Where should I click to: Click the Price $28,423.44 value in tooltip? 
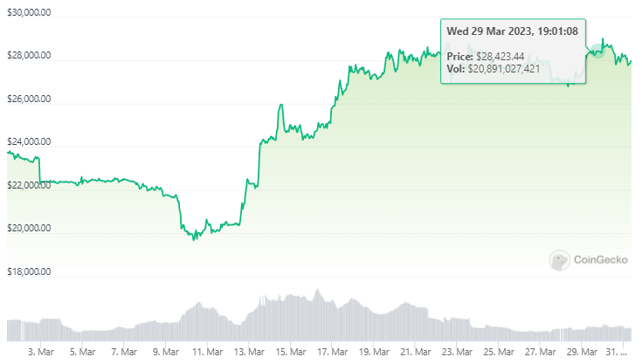pos(500,57)
